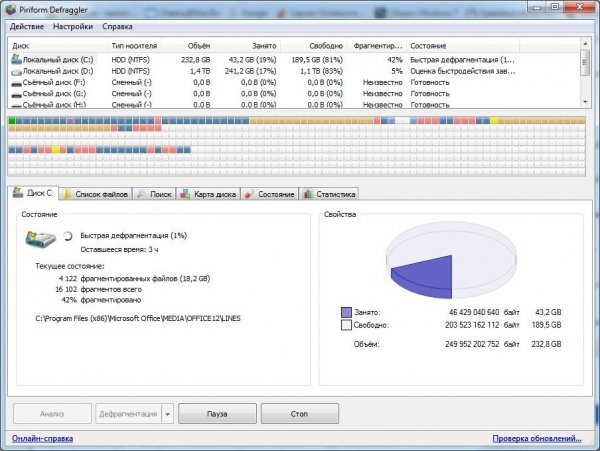
Task: Select the Local disk (C:) drive icon
Action: click(16, 59)
